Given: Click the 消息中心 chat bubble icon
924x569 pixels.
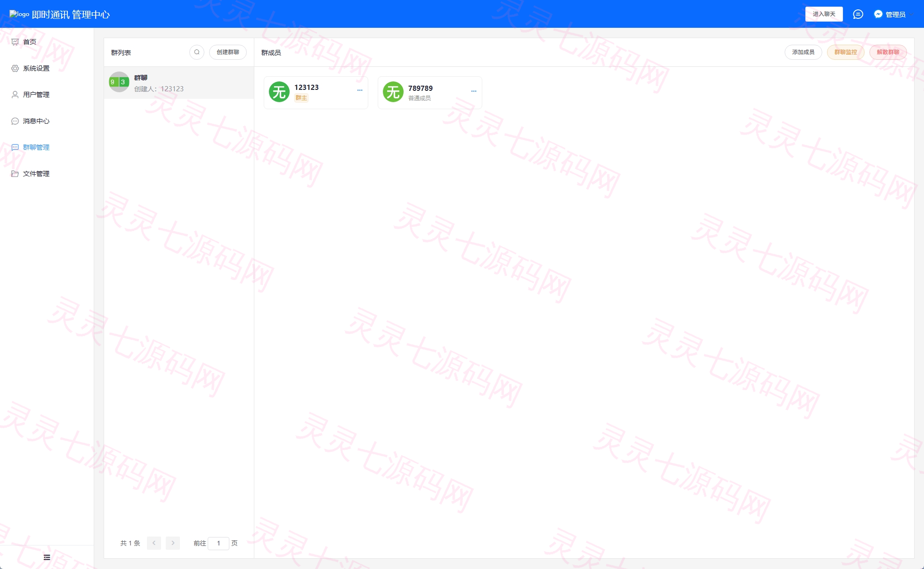Looking at the screenshot, I should pyautogui.click(x=15, y=121).
